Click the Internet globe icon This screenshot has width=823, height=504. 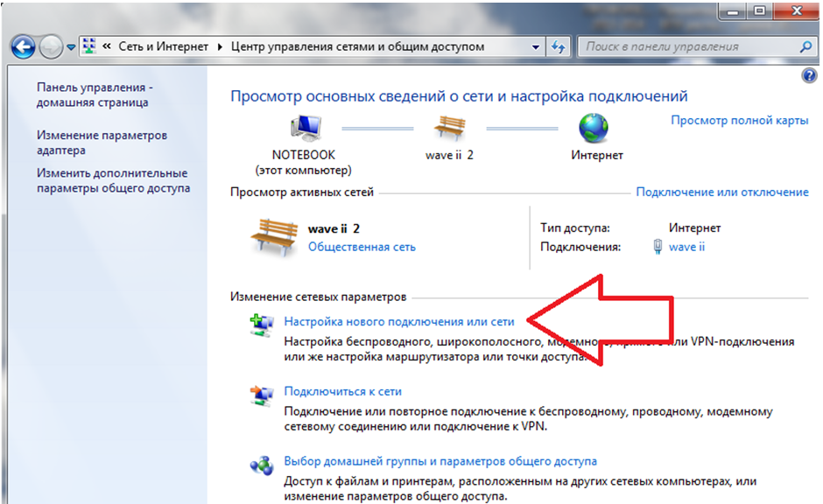594,128
